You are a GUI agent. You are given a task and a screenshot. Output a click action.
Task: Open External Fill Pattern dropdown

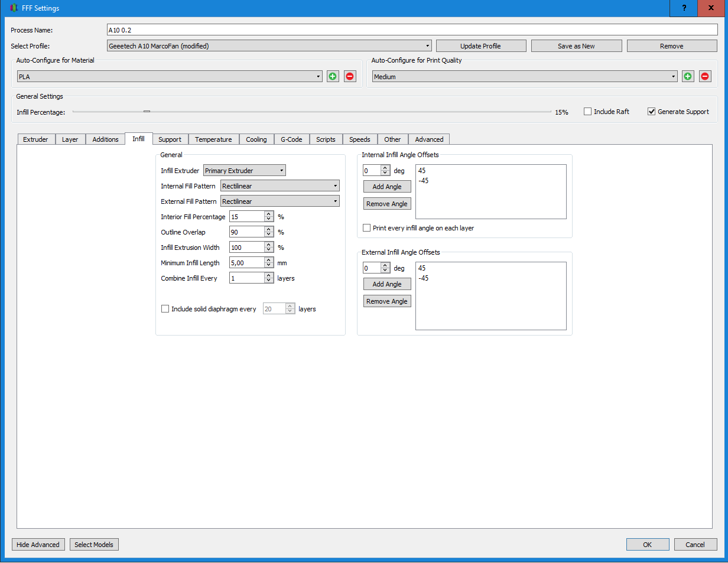[280, 201]
